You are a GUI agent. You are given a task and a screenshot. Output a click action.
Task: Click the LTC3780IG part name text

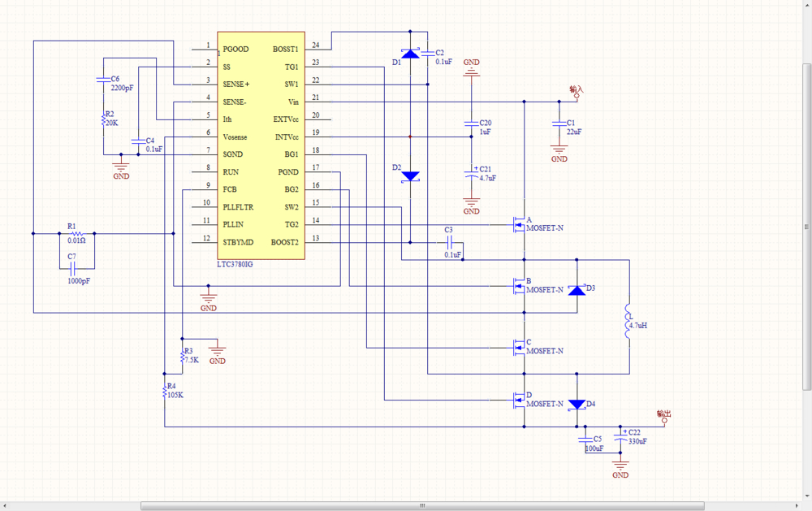tap(235, 264)
